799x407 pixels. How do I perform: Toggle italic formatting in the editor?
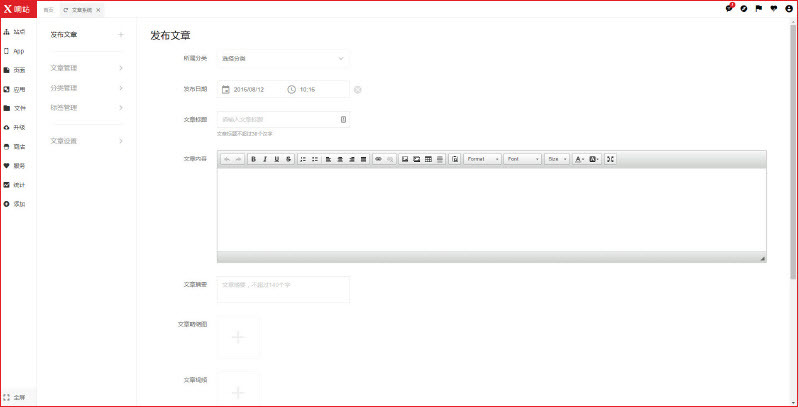[265, 159]
